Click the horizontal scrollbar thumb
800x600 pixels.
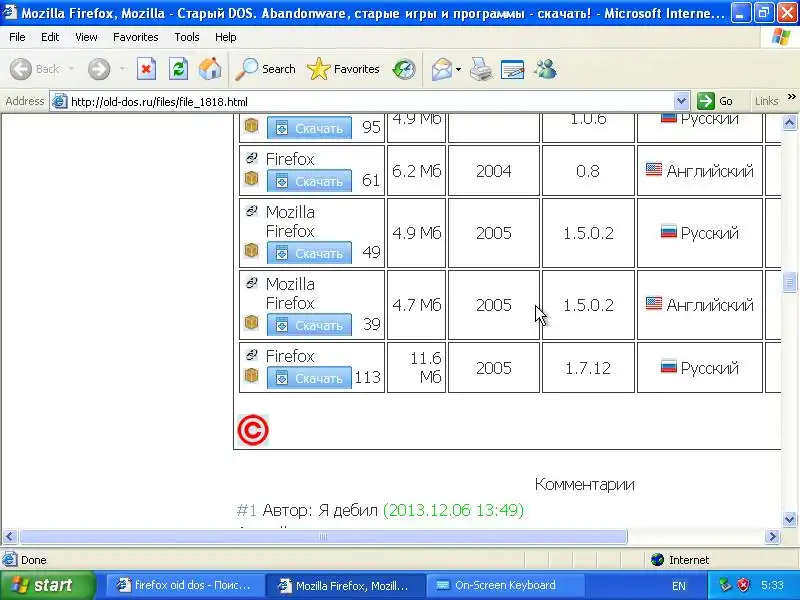pos(323,537)
